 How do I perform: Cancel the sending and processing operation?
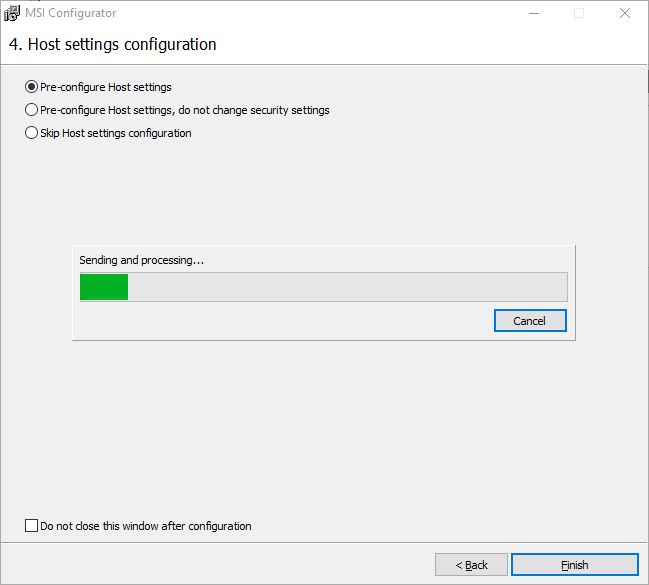[530, 321]
